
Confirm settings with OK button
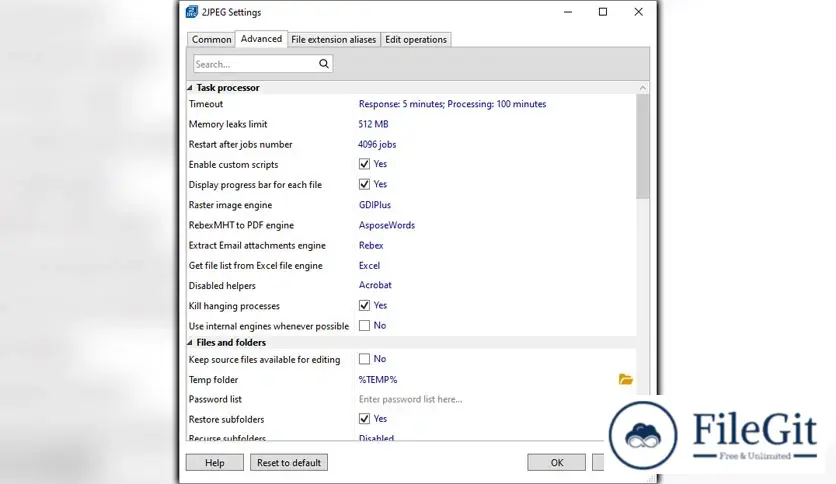[557, 463]
